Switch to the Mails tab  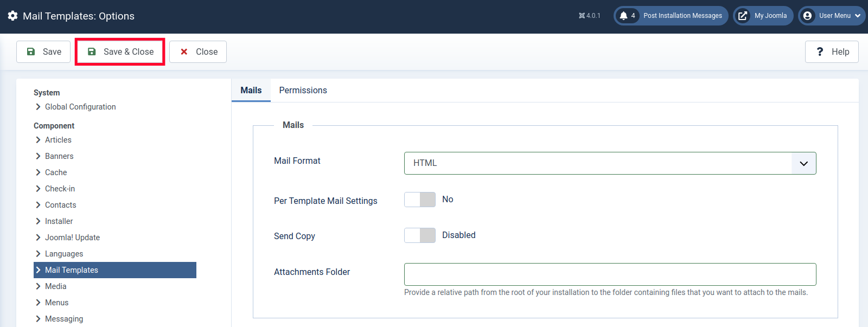click(x=251, y=90)
